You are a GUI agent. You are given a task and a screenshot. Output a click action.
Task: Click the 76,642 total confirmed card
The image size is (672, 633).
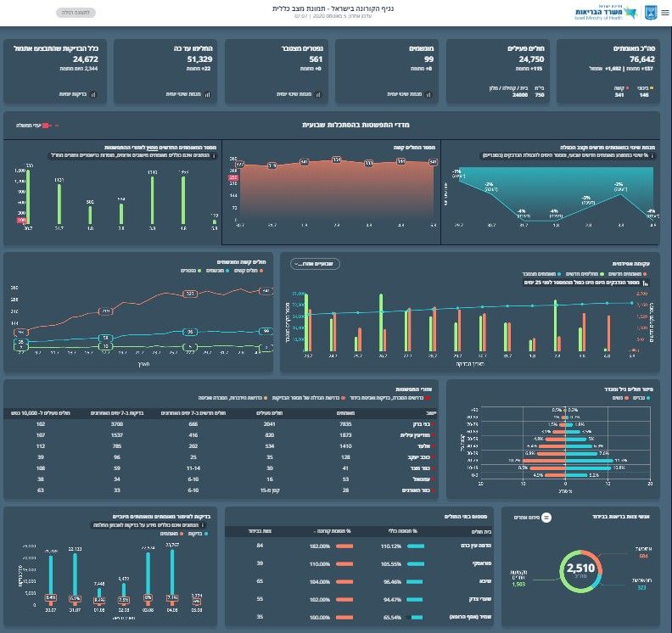[608, 71]
